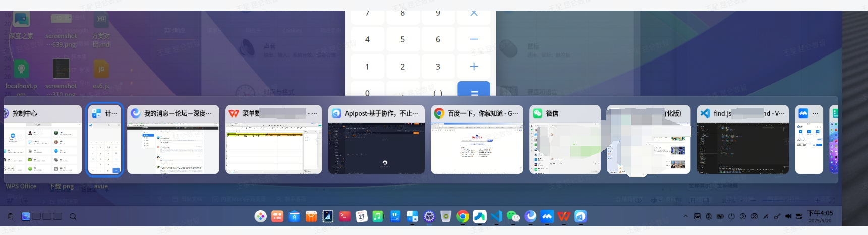Open WeChat from the dock
The width and height of the screenshot is (868, 235).
513,216
